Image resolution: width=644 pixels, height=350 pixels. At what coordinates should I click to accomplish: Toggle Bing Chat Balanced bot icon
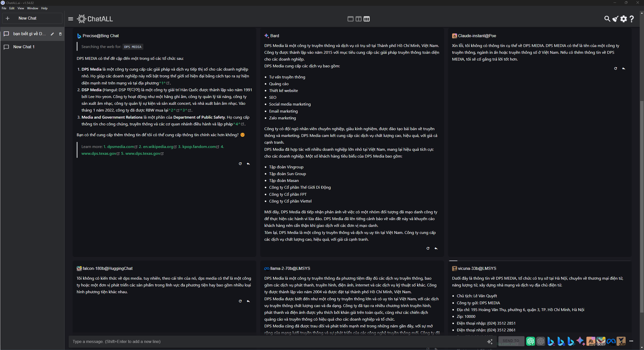point(561,341)
